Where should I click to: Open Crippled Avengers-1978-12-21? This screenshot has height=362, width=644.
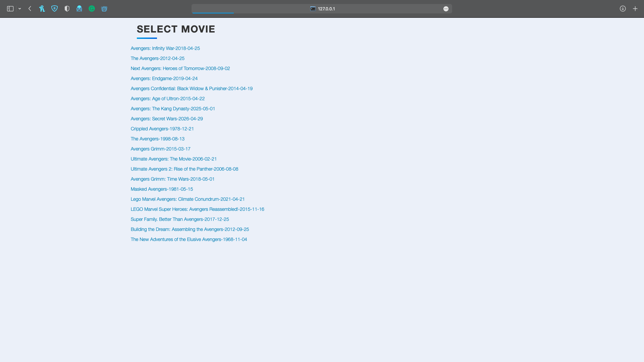(x=162, y=129)
